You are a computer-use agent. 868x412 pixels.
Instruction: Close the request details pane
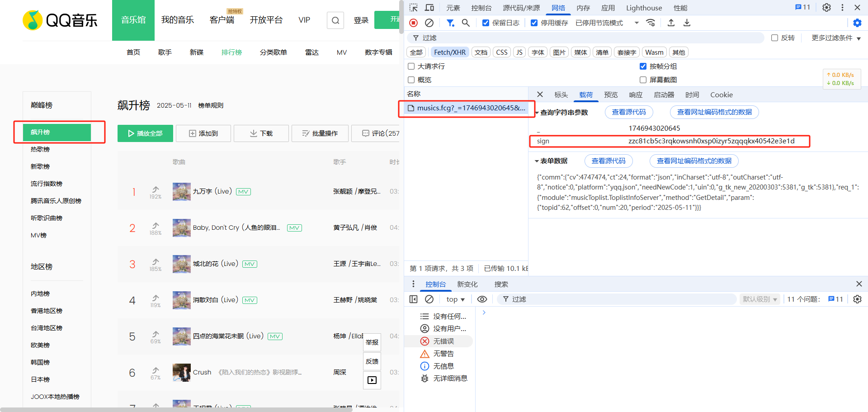(x=540, y=95)
